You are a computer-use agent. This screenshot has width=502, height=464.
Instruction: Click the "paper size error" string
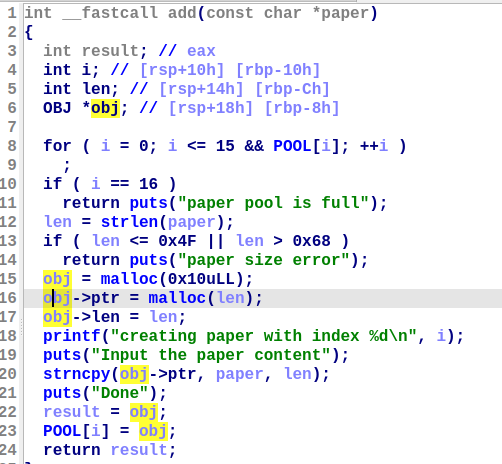click(x=264, y=260)
